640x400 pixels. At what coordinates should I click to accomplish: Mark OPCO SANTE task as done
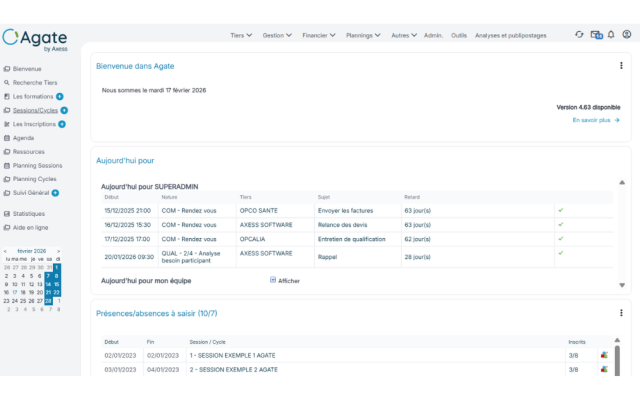(561, 210)
